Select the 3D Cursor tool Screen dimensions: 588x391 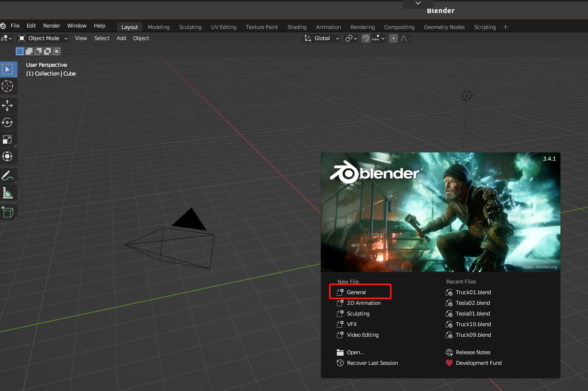8,87
